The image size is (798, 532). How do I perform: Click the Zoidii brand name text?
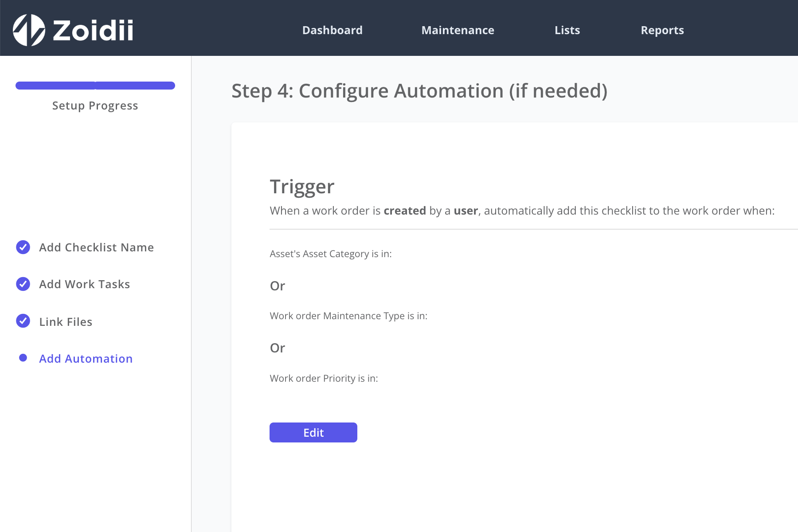tap(93, 30)
